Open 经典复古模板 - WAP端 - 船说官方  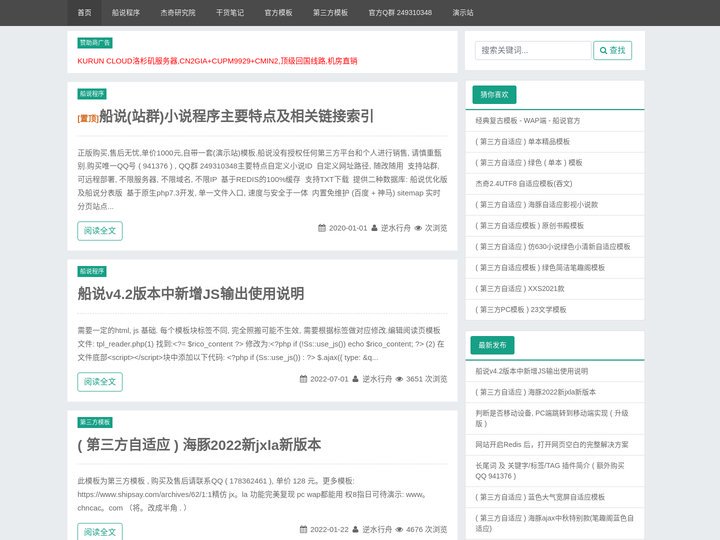(x=528, y=121)
